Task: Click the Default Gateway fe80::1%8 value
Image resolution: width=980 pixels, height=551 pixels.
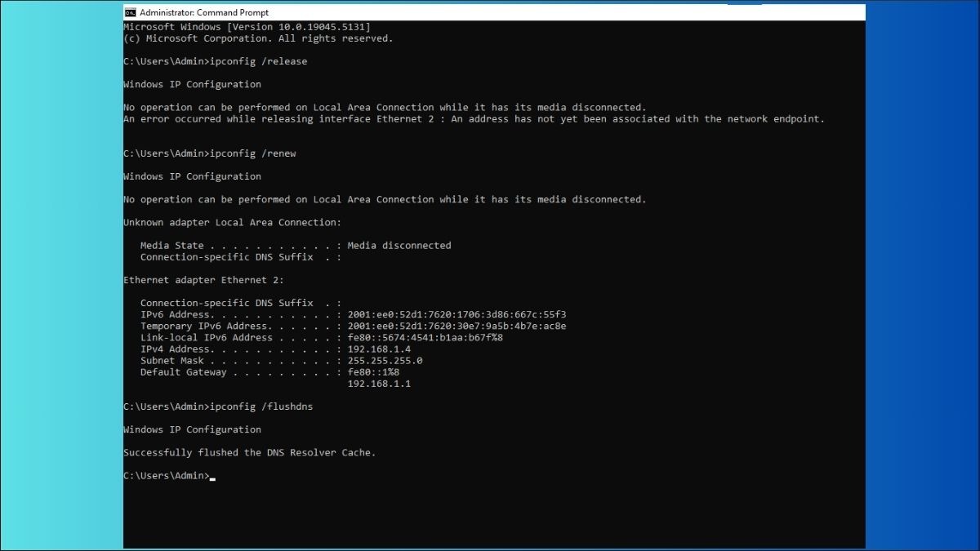Action: click(x=373, y=372)
